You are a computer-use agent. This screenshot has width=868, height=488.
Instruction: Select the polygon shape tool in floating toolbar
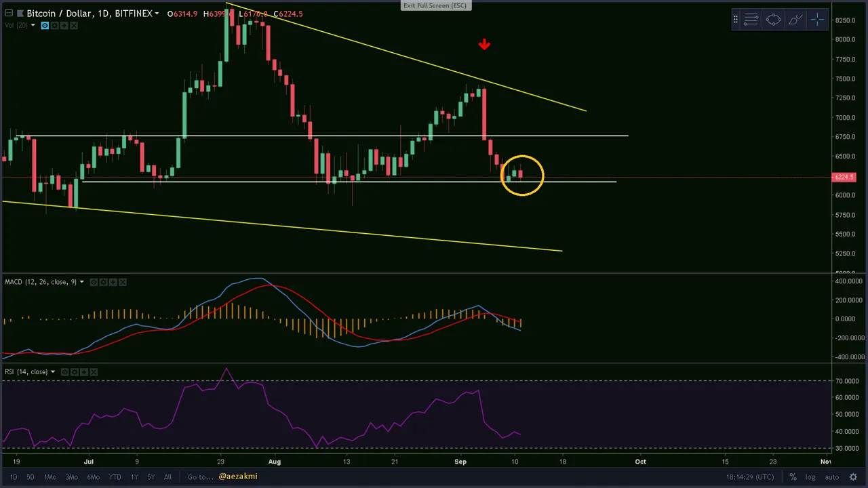tap(773, 20)
